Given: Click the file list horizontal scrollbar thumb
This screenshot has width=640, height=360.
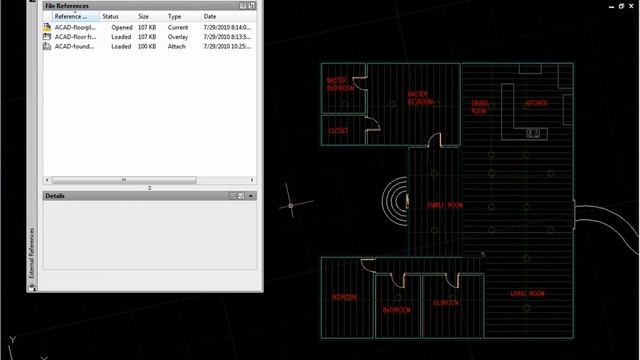Looking at the screenshot, I should 124,180.
